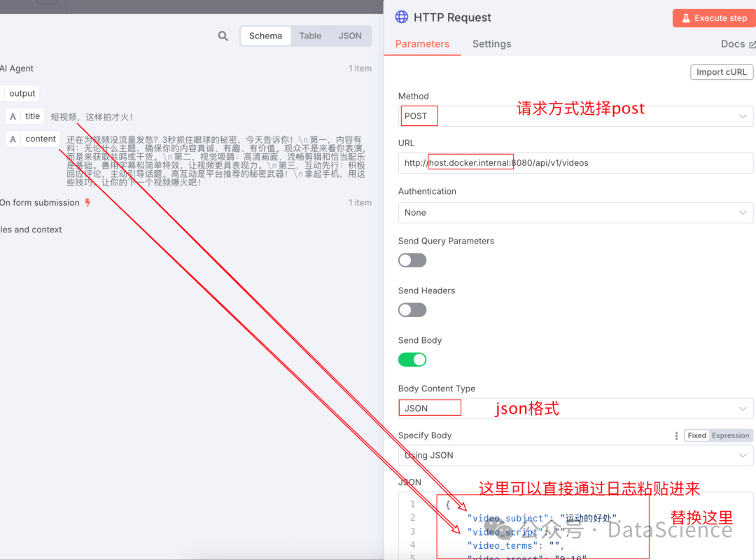
Task: Select the AI Agent input section
Action: click(x=185, y=69)
